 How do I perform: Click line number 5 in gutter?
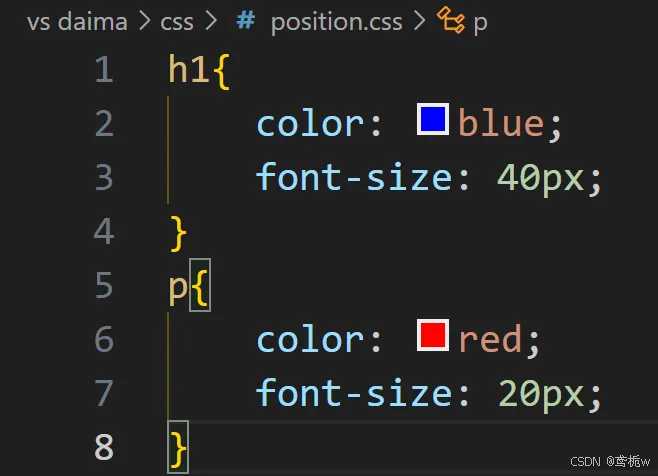point(104,285)
